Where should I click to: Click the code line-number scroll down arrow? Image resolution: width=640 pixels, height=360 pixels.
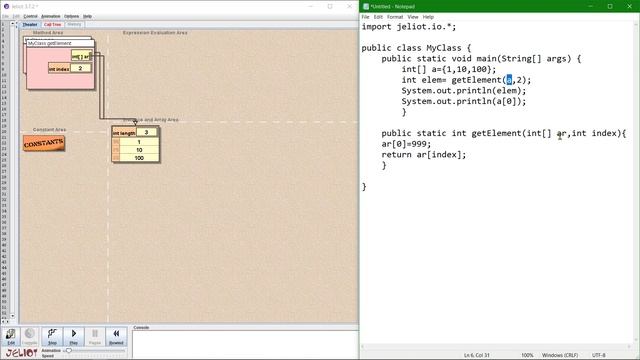tap(12, 316)
